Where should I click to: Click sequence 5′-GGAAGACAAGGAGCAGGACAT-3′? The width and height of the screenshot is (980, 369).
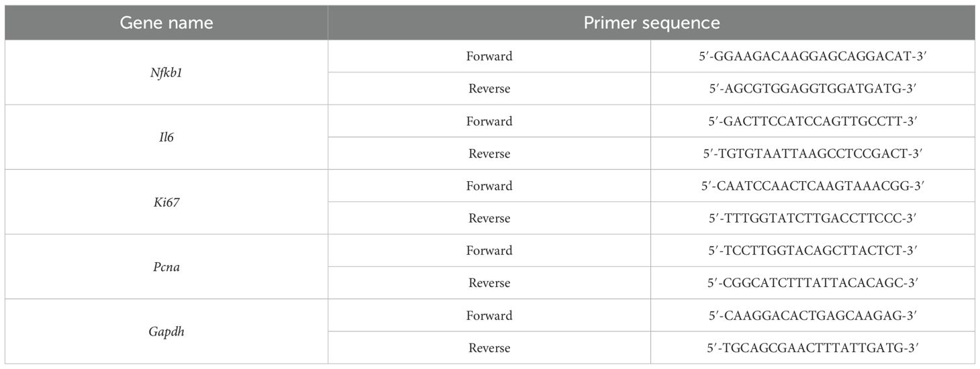pyautogui.click(x=810, y=56)
